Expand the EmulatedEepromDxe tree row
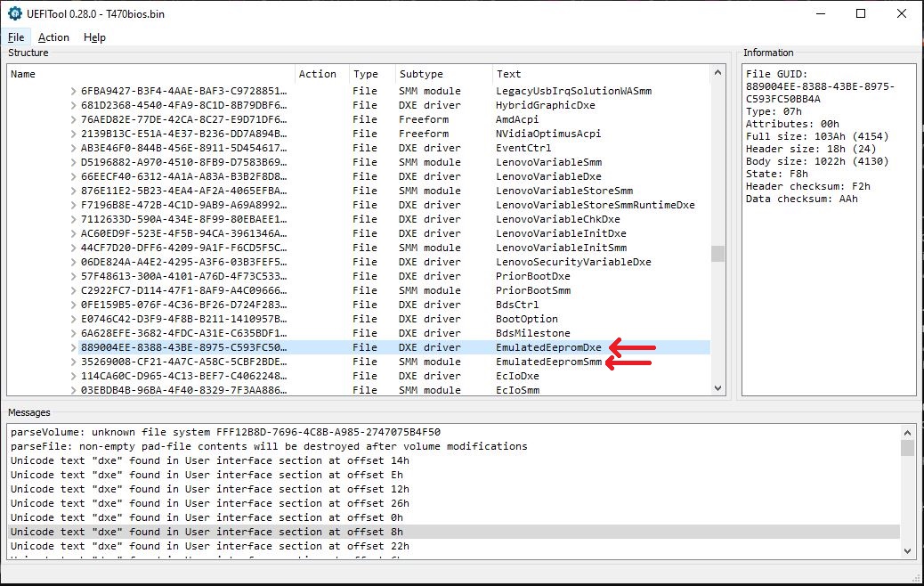The image size is (924, 586). 73,347
